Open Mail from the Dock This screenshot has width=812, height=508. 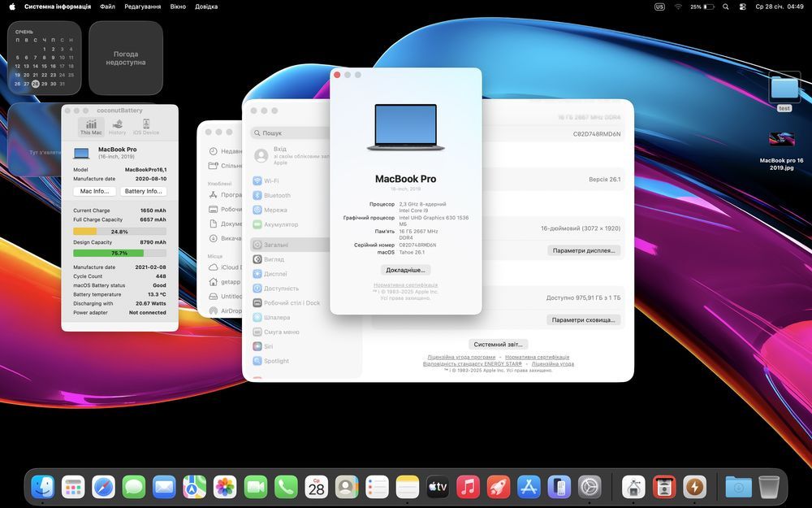[x=164, y=487]
